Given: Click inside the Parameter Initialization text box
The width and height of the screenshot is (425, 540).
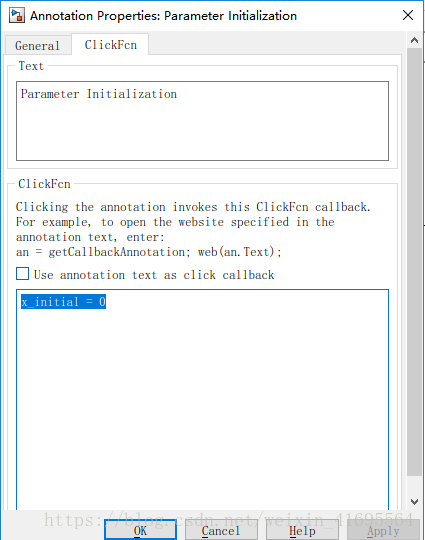Looking at the screenshot, I should point(203,121).
